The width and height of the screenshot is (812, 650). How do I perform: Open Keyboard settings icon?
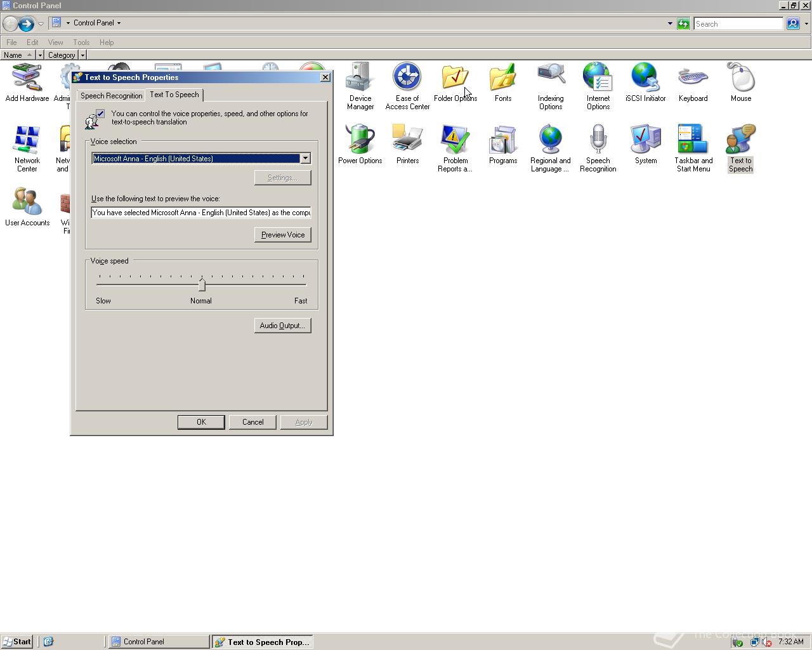point(693,83)
